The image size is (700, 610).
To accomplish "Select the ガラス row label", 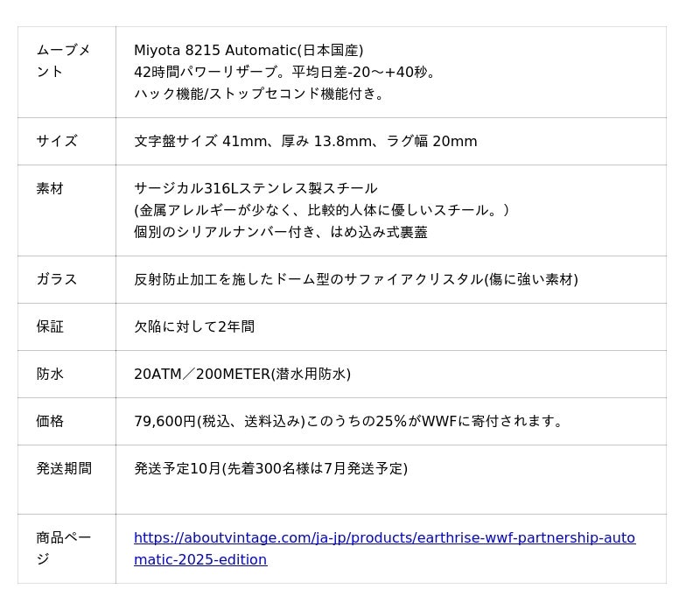I will 57,280.
